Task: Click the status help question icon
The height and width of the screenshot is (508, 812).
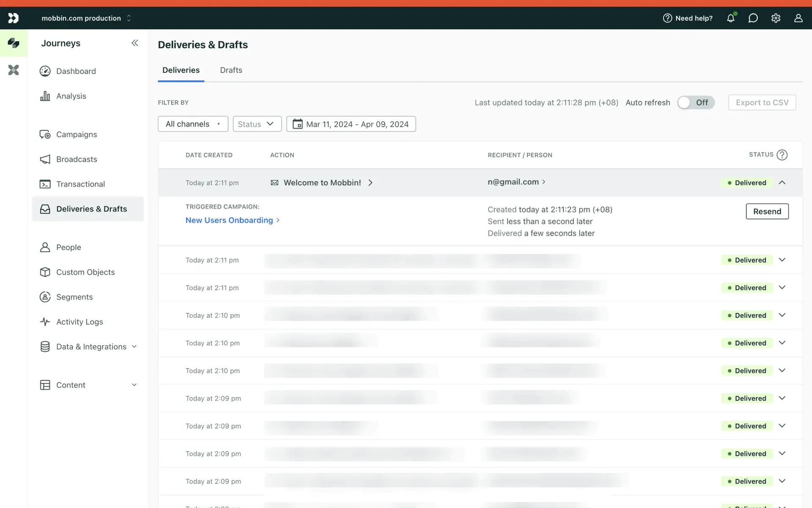Action: tap(782, 155)
